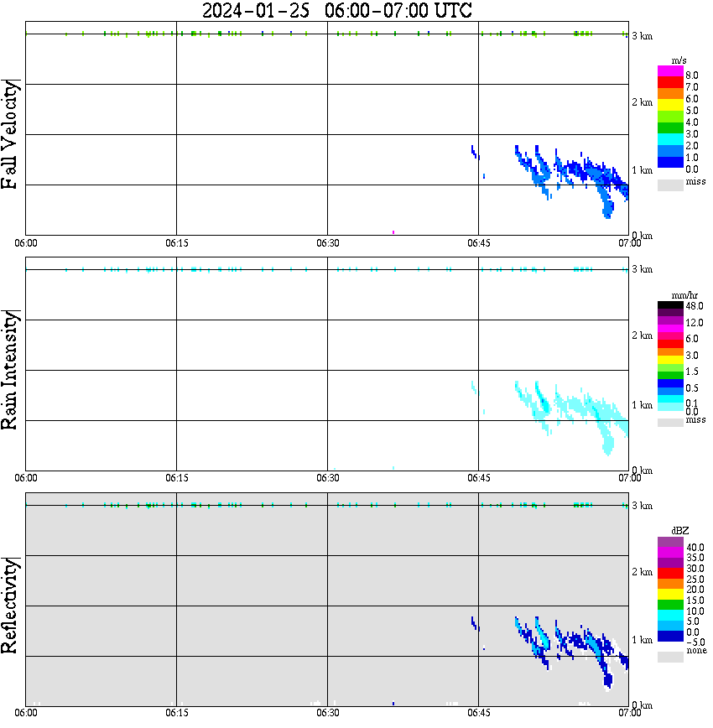Click the 06:45 marker under Rain Intensity
This screenshot has width=713, height=728.
[x=478, y=478]
